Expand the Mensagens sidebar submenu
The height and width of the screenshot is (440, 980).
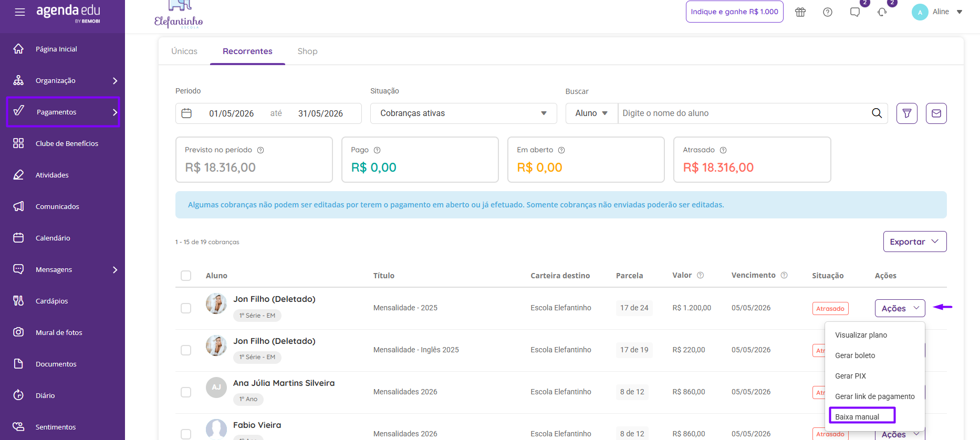point(115,270)
